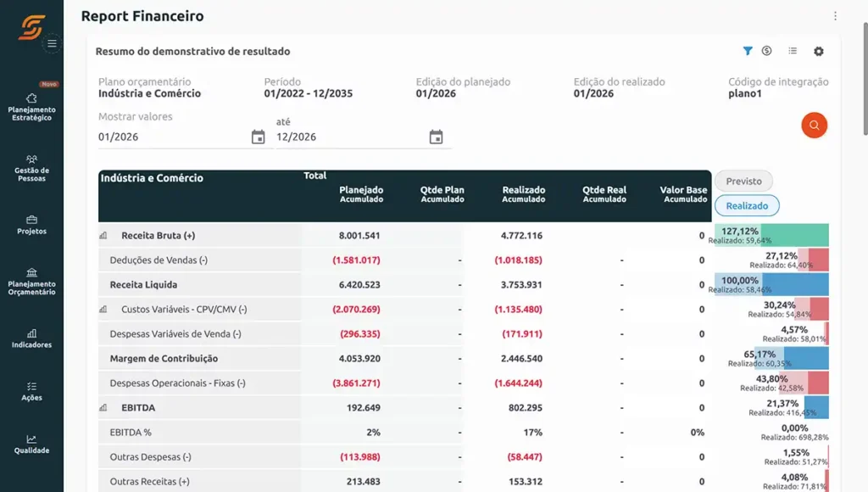Click the Qtde Real Acumulado header

[604, 194]
